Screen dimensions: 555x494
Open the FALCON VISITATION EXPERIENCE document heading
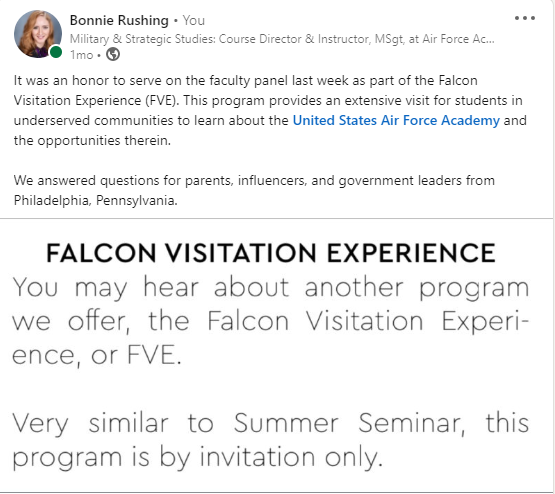tap(271, 253)
